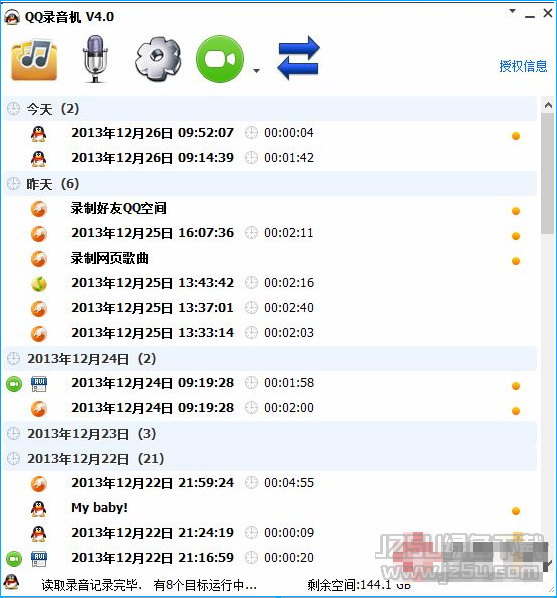Select recording 2013年12月26日 09:52:07
The width and height of the screenshot is (557, 598).
[x=270, y=133]
